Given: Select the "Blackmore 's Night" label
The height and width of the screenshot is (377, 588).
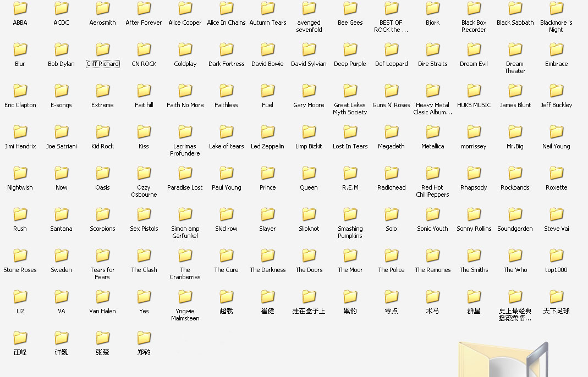Looking at the screenshot, I should [556, 26].
